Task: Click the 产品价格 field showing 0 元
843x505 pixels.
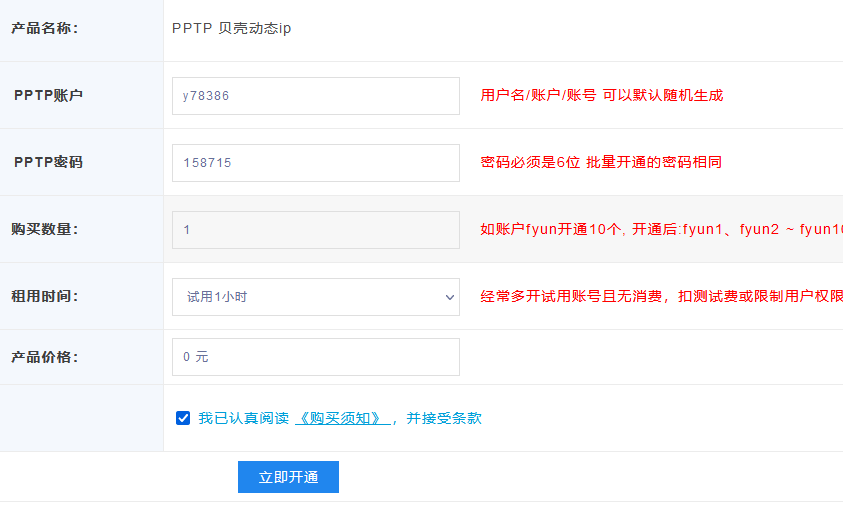Action: 315,357
